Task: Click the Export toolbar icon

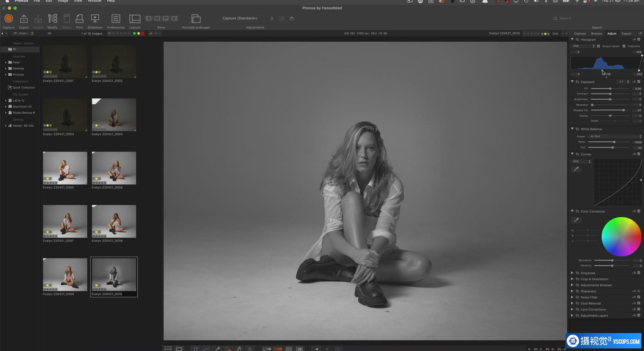Action: click(24, 19)
